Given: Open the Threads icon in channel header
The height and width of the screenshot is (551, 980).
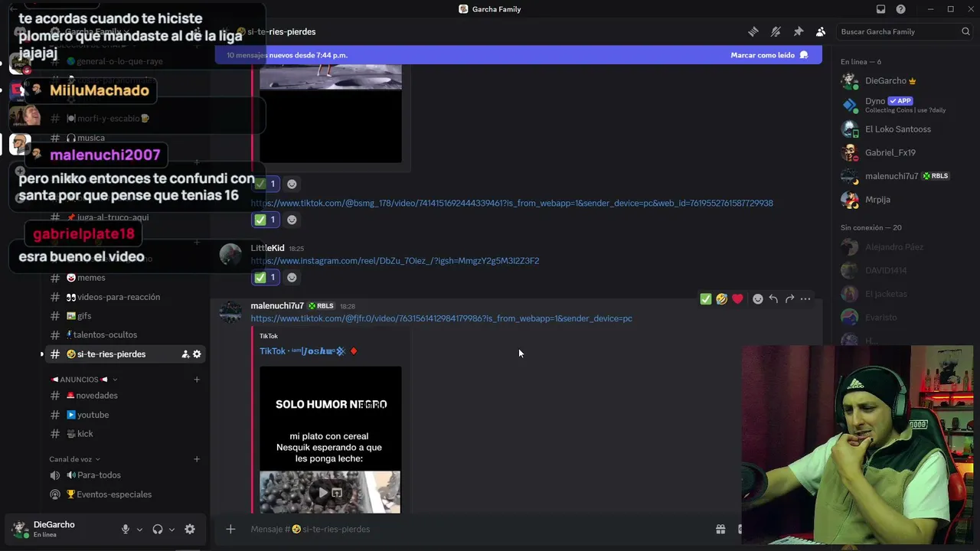Looking at the screenshot, I should (x=753, y=31).
